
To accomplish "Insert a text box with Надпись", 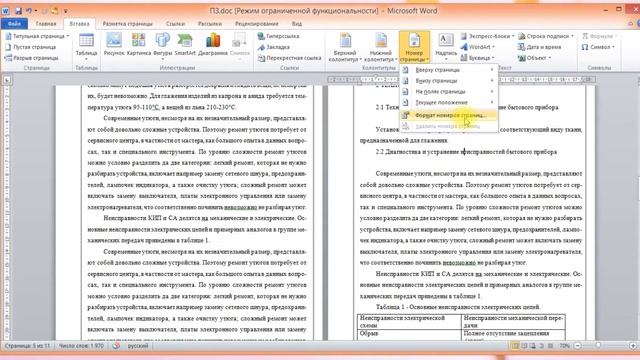I will 446,47.
